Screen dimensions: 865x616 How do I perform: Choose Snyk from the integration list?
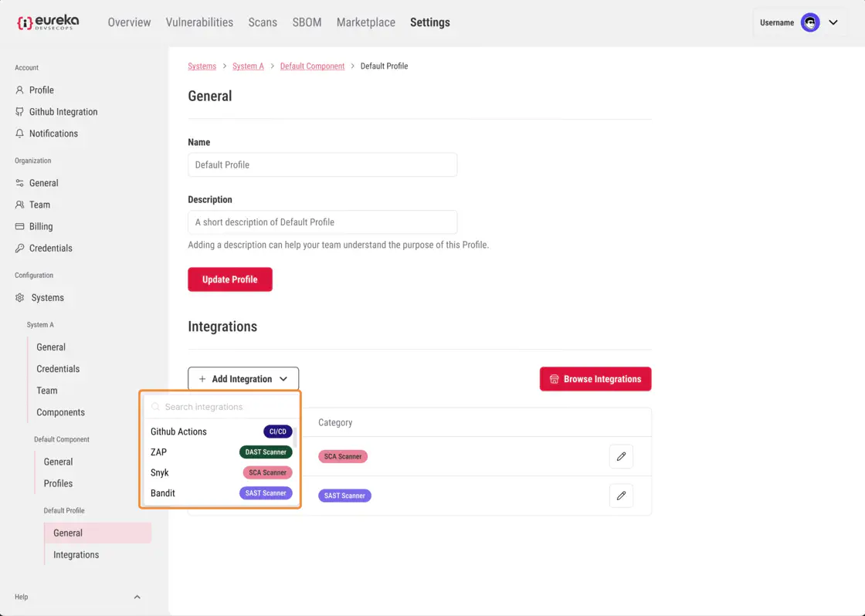(x=160, y=472)
